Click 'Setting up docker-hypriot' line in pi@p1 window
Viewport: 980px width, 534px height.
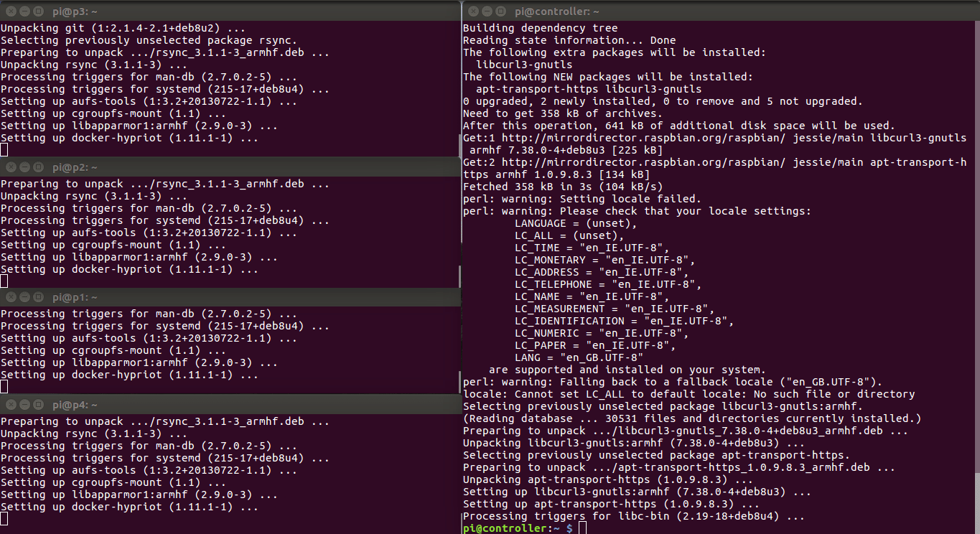pyautogui.click(x=130, y=375)
